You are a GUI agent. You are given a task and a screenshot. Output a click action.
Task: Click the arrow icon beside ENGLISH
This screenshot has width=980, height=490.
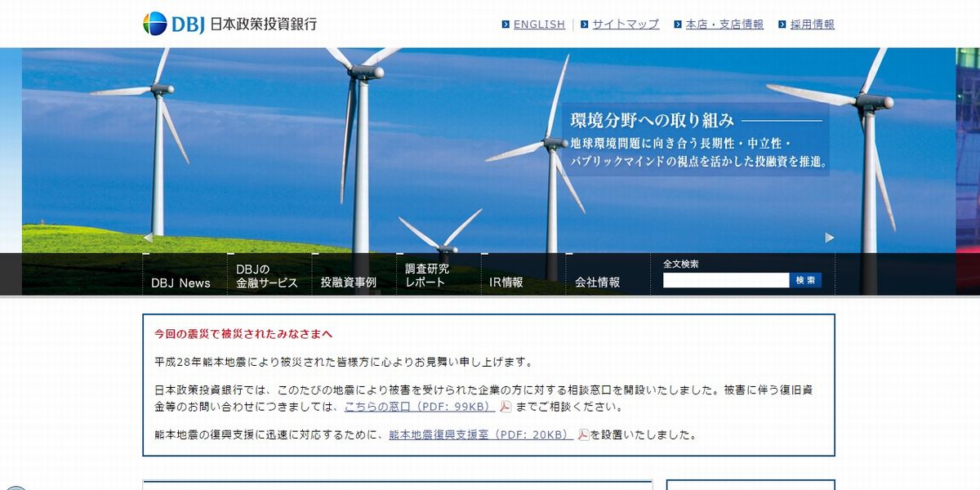[506, 24]
